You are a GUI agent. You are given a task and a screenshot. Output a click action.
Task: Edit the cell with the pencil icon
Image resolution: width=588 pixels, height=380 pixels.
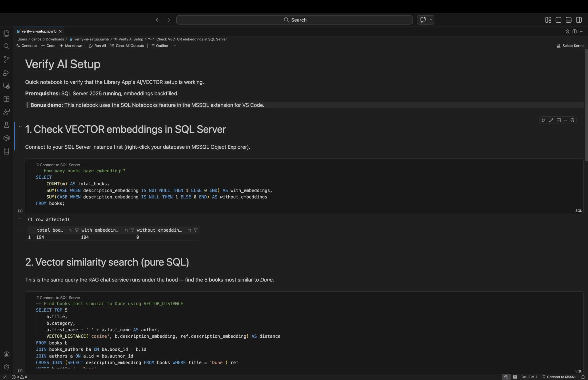click(551, 120)
